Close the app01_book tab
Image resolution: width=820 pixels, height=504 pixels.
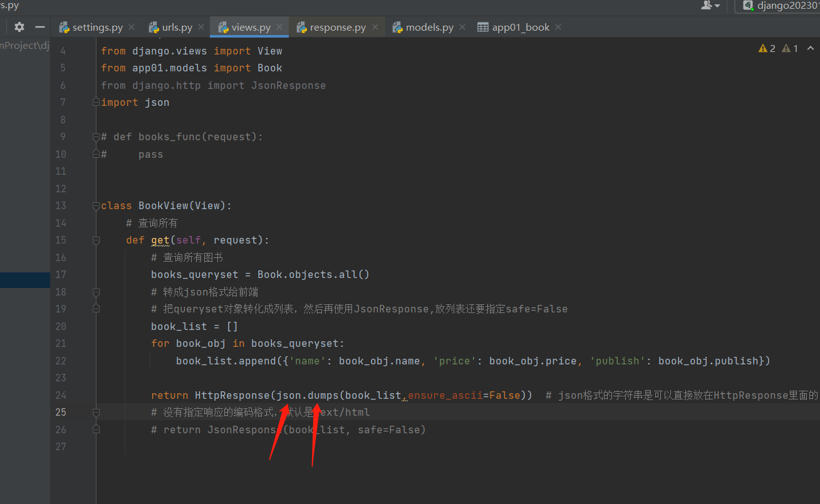558,27
